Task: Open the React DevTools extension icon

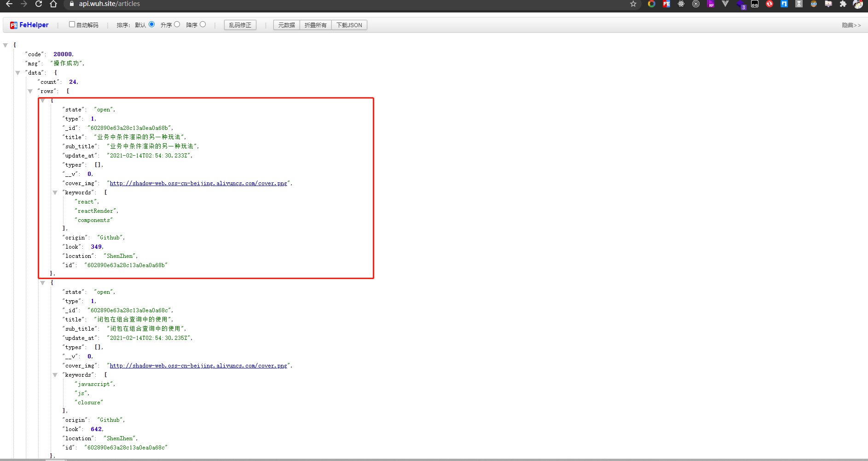Action: (681, 4)
